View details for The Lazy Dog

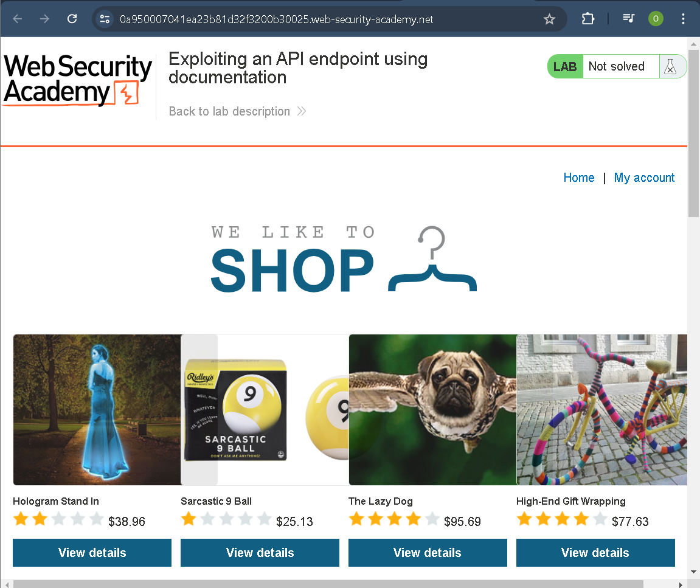[x=428, y=553]
